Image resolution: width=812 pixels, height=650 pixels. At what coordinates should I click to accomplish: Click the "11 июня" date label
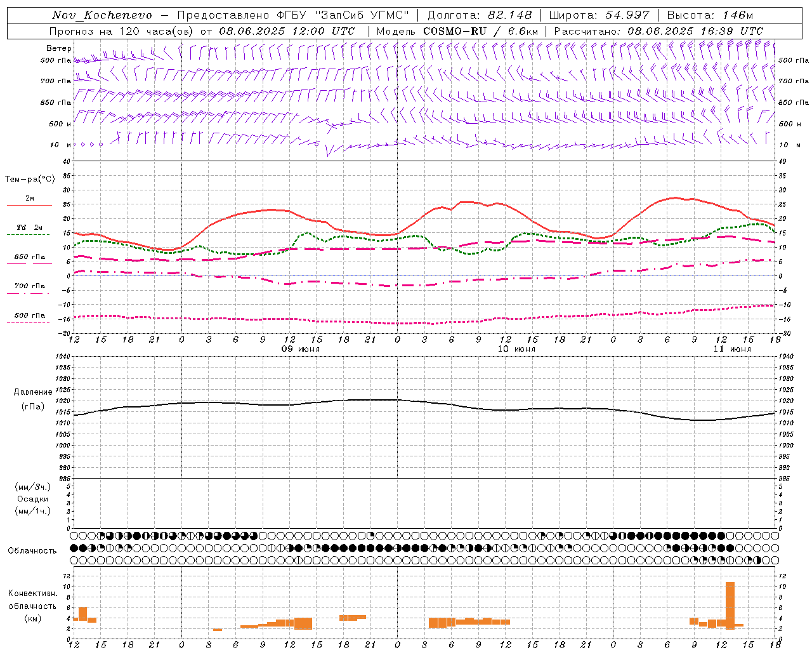click(732, 349)
